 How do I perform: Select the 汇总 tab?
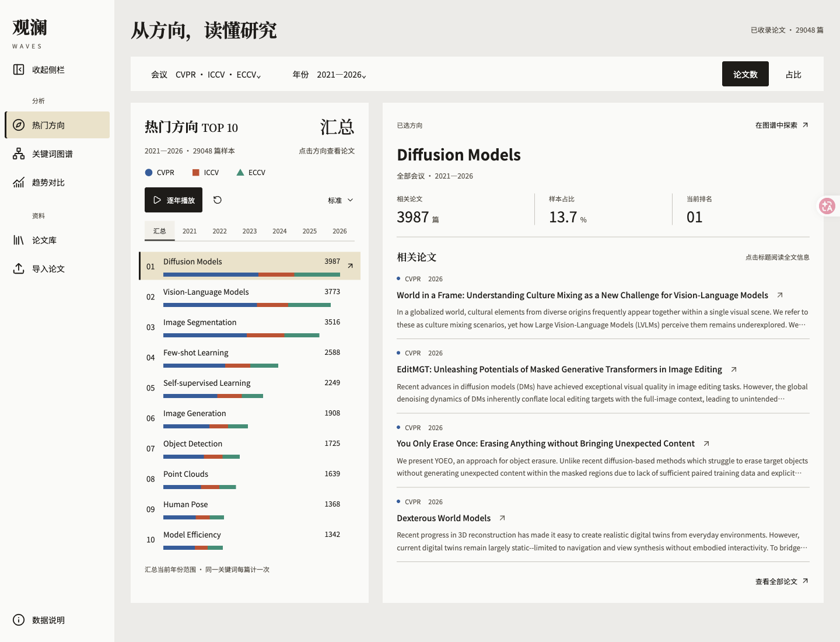(x=159, y=231)
